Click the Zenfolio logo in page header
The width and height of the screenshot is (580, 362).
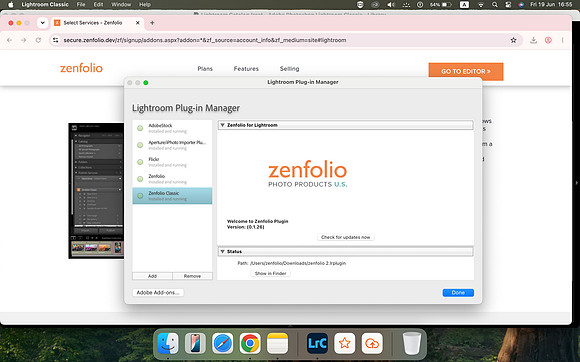pyautogui.click(x=81, y=68)
